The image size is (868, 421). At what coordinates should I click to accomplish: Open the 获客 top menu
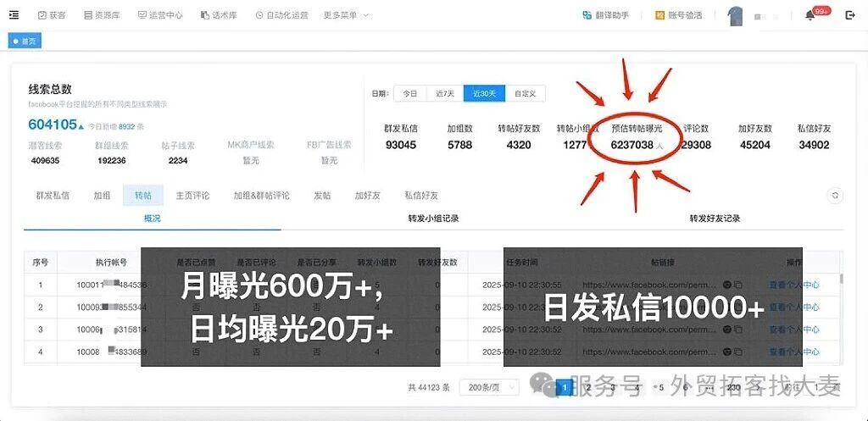tap(52, 15)
